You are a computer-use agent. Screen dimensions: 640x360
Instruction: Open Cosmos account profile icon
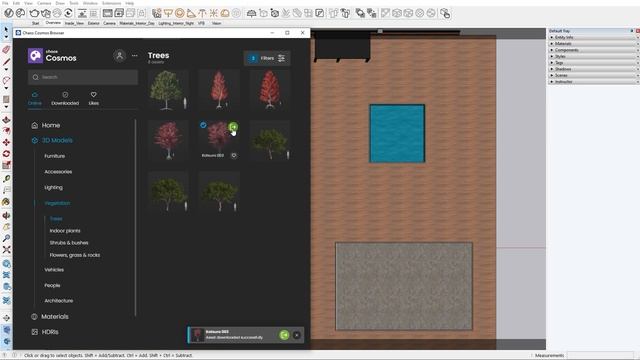click(x=120, y=56)
